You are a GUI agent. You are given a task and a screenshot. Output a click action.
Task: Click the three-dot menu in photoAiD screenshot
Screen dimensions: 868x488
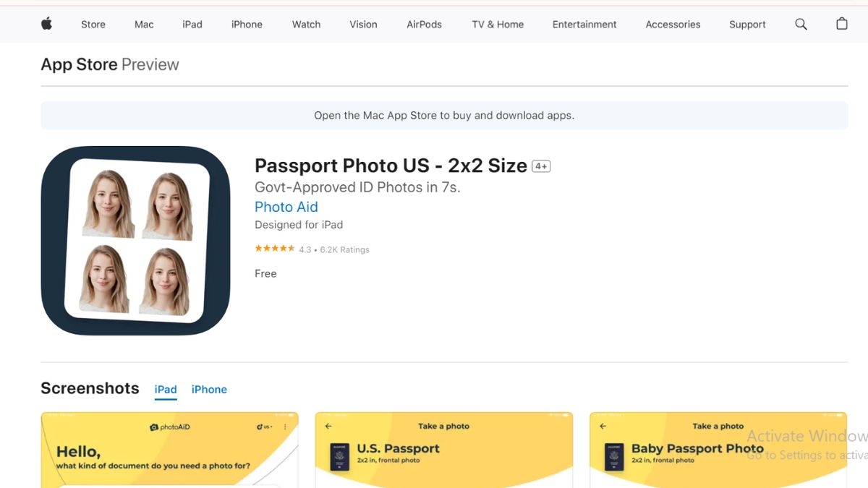pyautogui.click(x=285, y=427)
